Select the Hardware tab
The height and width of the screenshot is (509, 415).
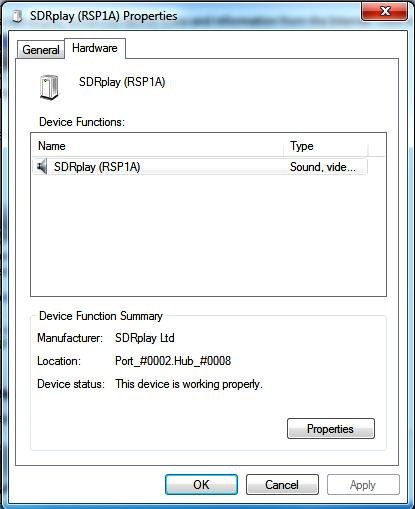tap(95, 48)
